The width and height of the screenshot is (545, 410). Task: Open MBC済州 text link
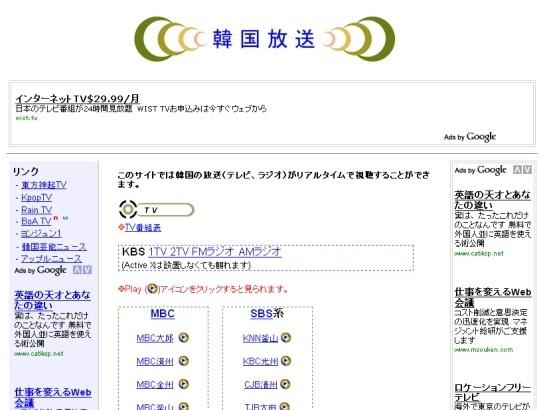tap(155, 361)
